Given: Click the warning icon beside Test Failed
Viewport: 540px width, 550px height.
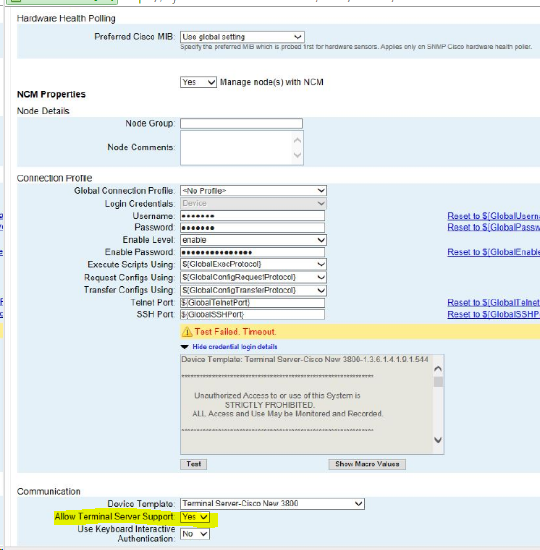Looking at the screenshot, I should tap(187, 331).
